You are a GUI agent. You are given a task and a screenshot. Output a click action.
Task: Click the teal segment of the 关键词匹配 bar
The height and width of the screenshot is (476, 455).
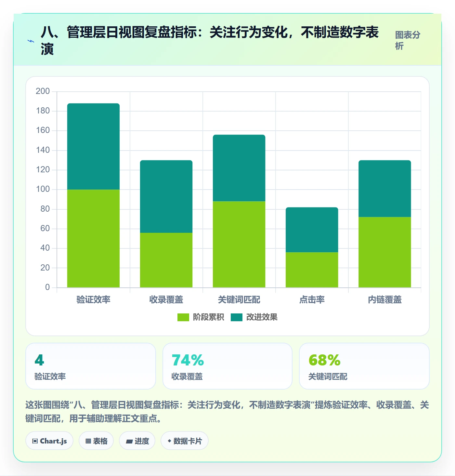point(239,168)
